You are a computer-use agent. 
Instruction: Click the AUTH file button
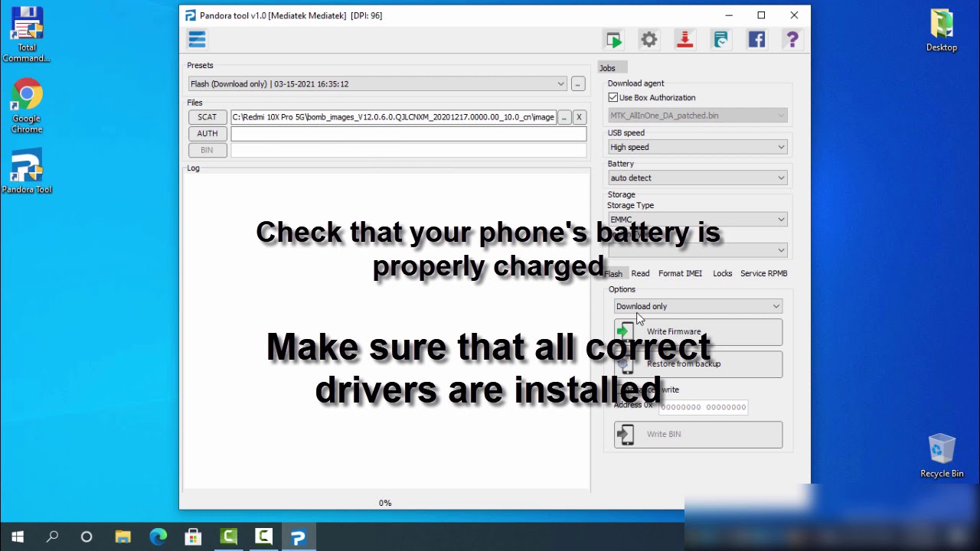pyautogui.click(x=207, y=133)
